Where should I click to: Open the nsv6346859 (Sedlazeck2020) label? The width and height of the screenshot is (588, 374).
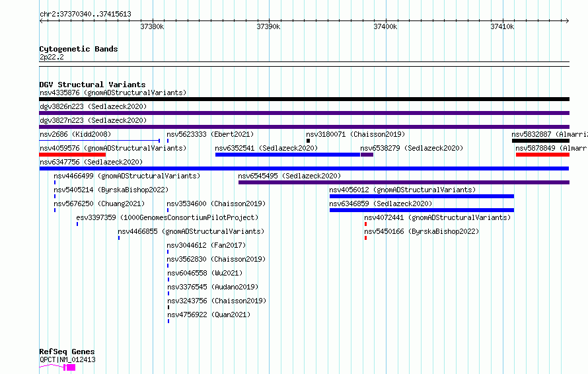pyautogui.click(x=381, y=204)
